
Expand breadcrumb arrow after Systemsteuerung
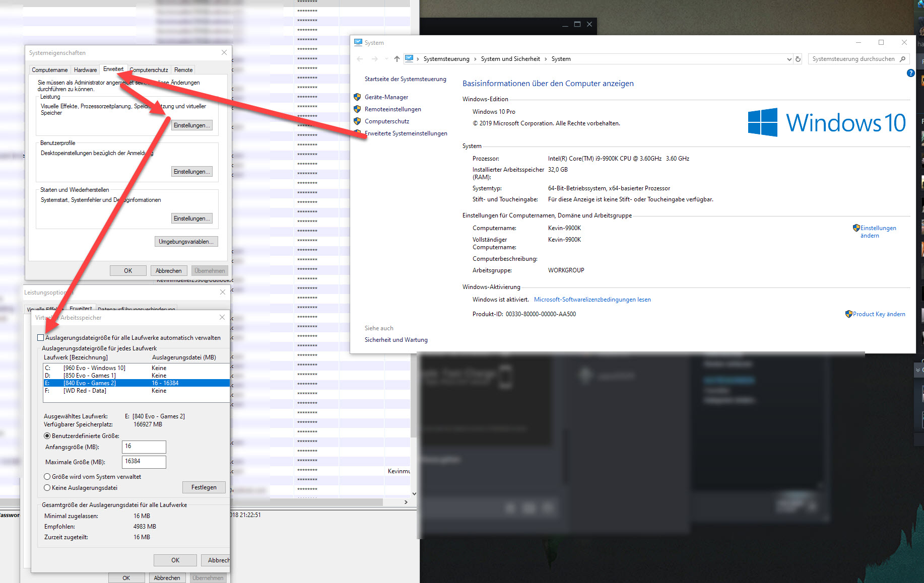(x=475, y=59)
